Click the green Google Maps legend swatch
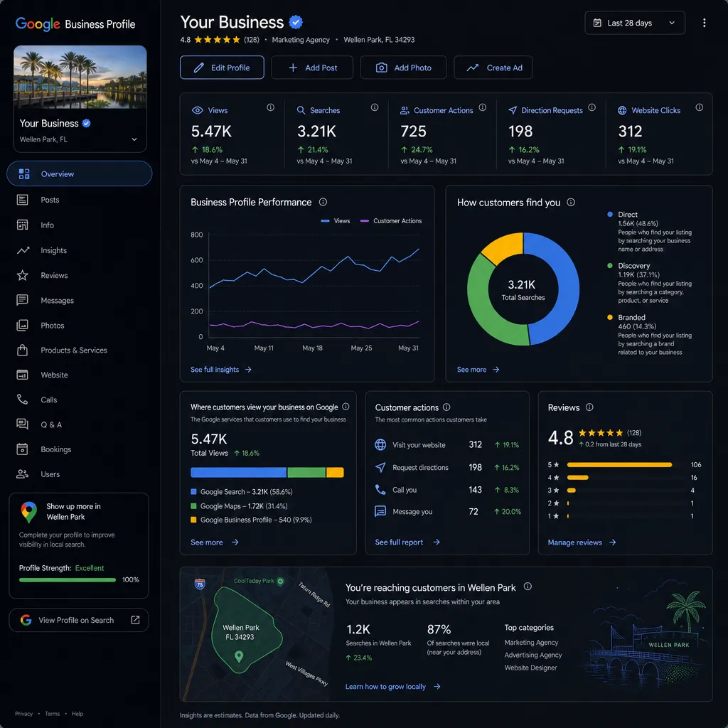The image size is (728, 728). (x=193, y=506)
